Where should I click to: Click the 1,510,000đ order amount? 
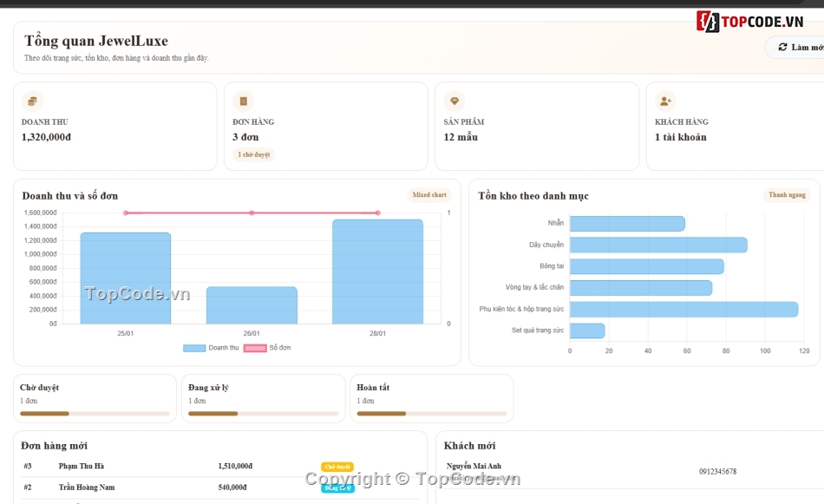pyautogui.click(x=235, y=466)
